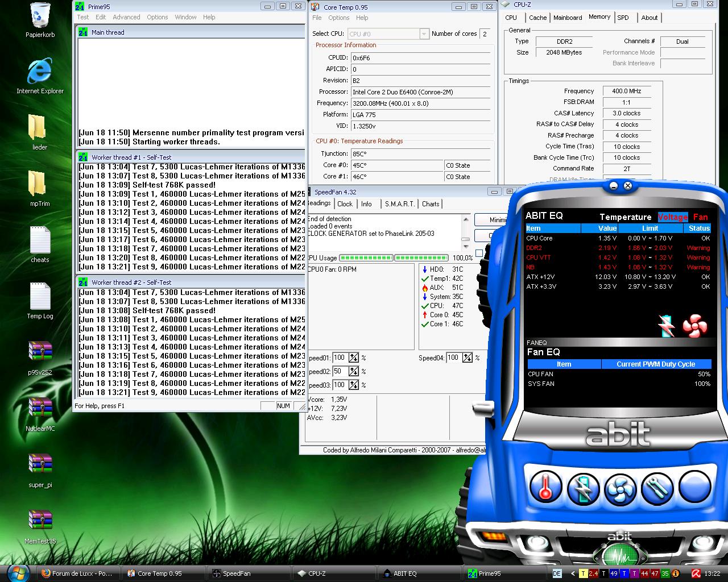Open the Core Temp File menu
Screen dimensions: 728x582
pyautogui.click(x=317, y=18)
